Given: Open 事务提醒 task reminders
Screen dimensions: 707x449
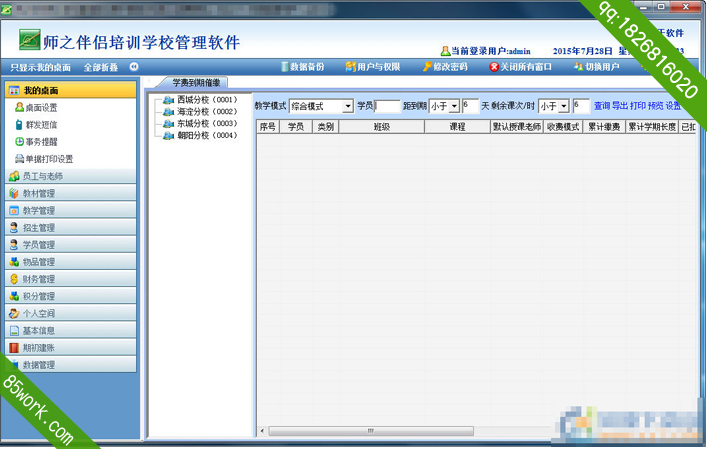Looking at the screenshot, I should pyautogui.click(x=36, y=142).
